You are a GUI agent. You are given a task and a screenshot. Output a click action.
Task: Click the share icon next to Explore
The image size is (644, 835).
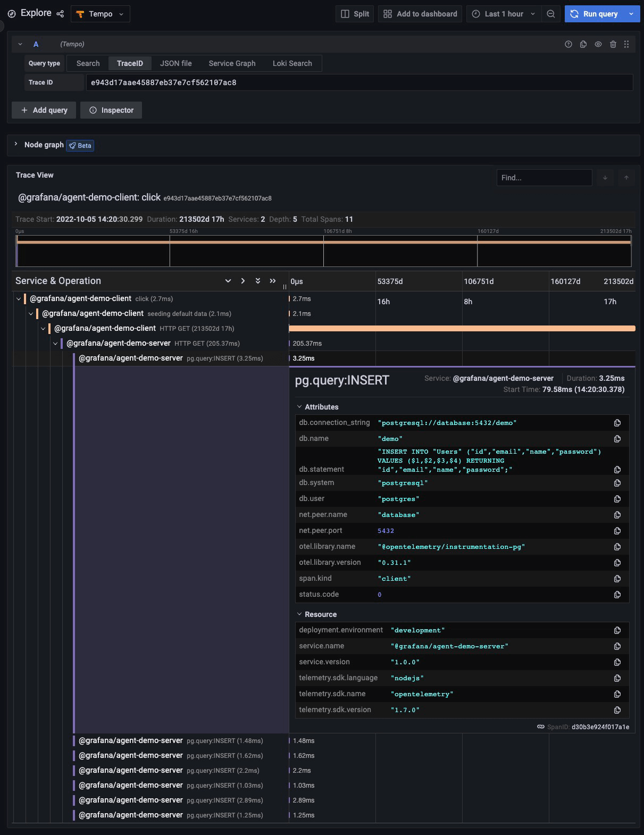pyautogui.click(x=60, y=14)
